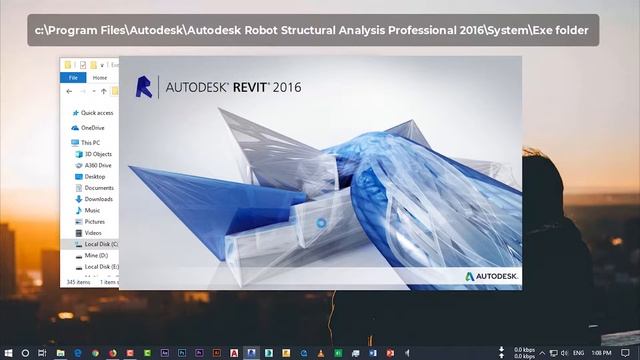The width and height of the screenshot is (640, 360).
Task: Select OneDrive in navigation pane
Action: 88,128
